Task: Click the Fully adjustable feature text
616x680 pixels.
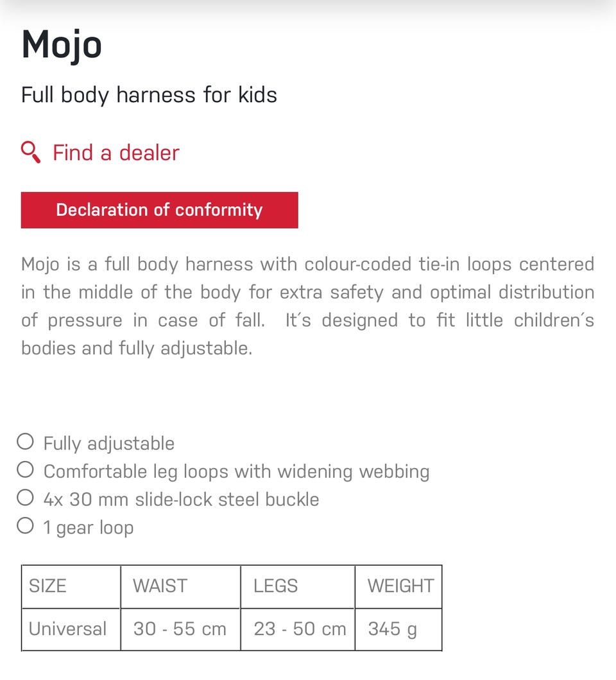Action: (108, 443)
